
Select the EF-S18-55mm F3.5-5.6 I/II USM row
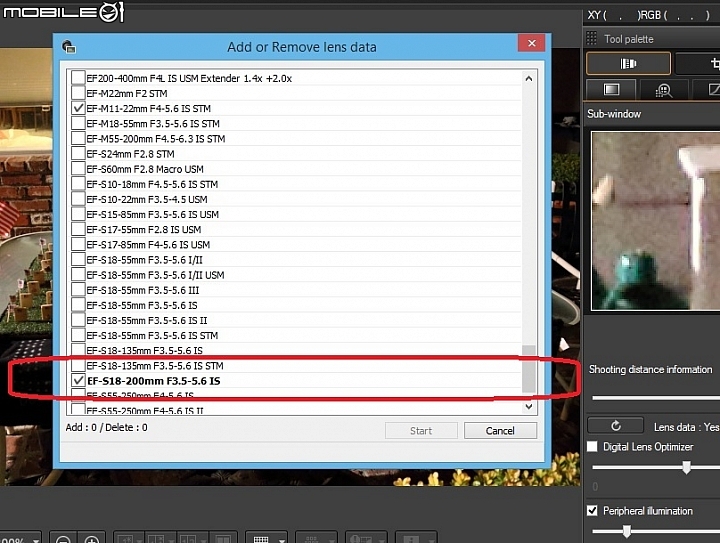(296, 275)
